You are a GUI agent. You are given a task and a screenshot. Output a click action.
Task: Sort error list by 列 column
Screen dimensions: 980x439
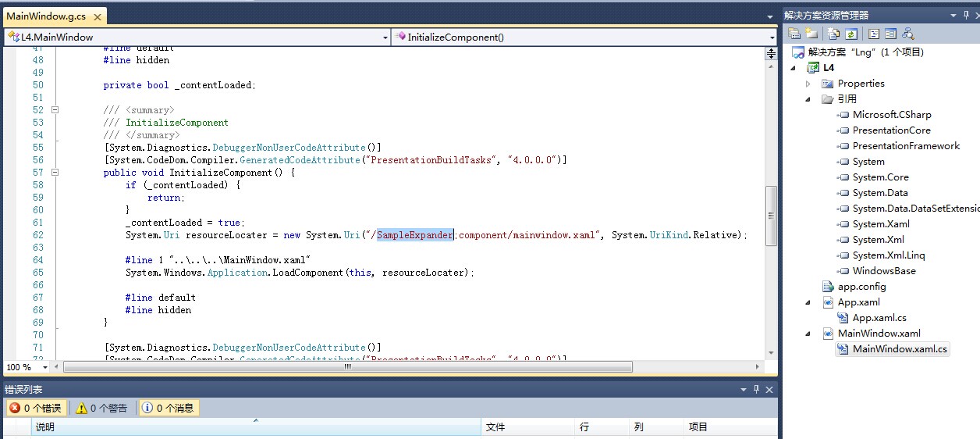pyautogui.click(x=655, y=427)
